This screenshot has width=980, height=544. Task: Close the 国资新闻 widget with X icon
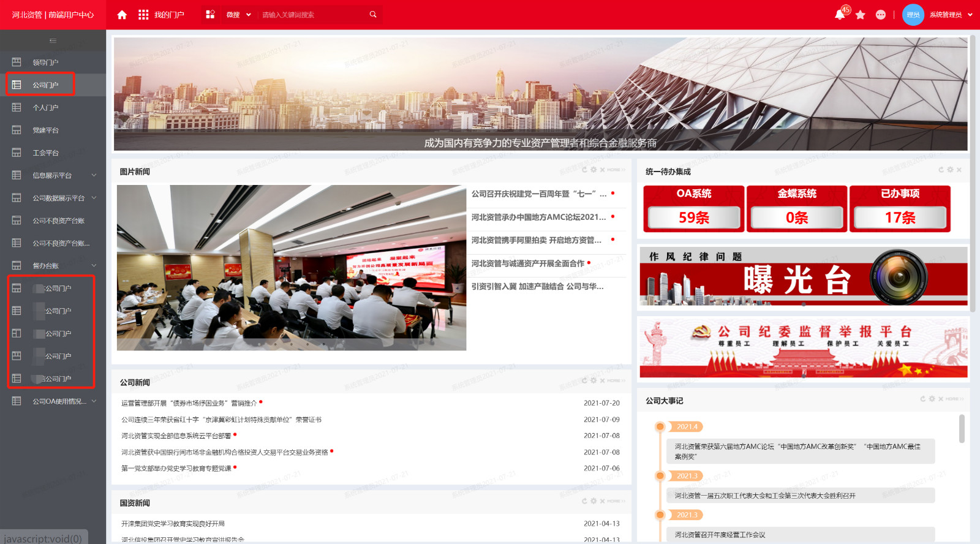(x=602, y=501)
